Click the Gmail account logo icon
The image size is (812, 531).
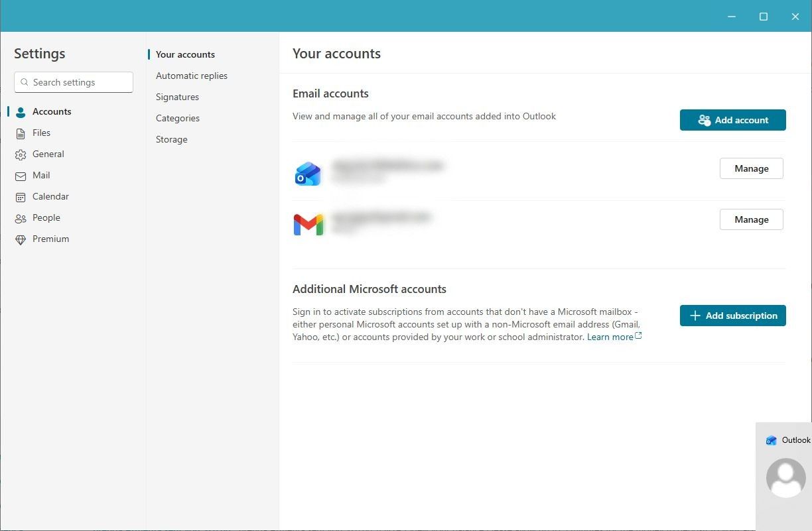[x=308, y=225]
